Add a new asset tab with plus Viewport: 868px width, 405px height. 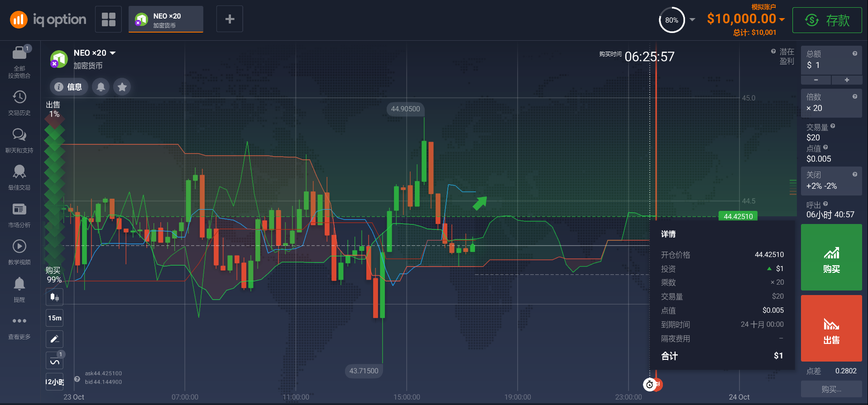pos(230,19)
